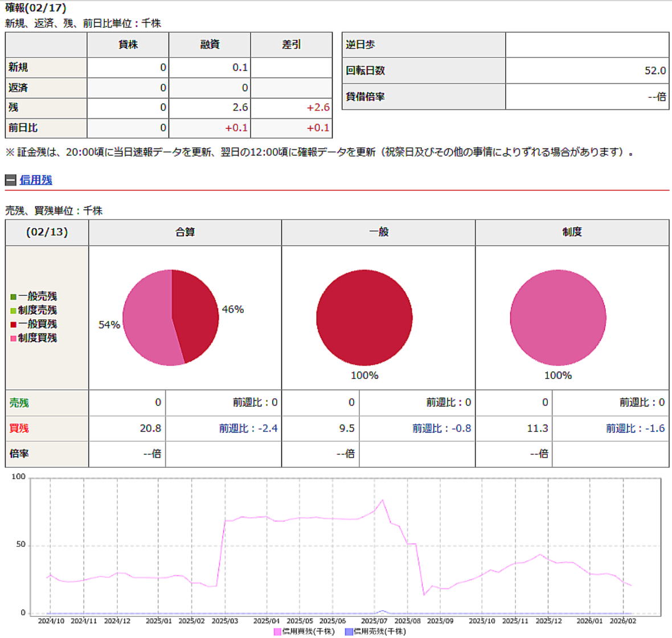Viewport: 672px width, 638px height.
Task: Click the 制度 column header
Action: coord(572,232)
